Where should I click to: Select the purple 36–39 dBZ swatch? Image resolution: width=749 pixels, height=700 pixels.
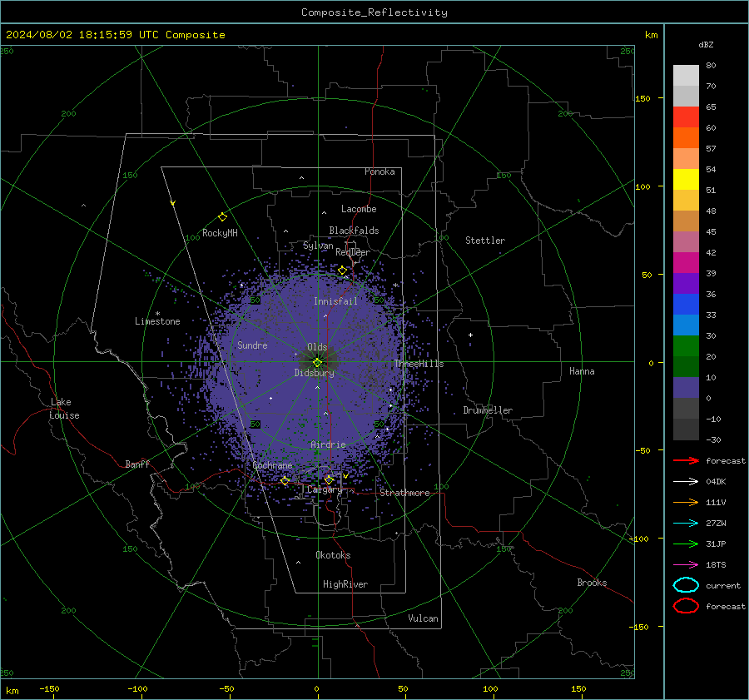(686, 283)
